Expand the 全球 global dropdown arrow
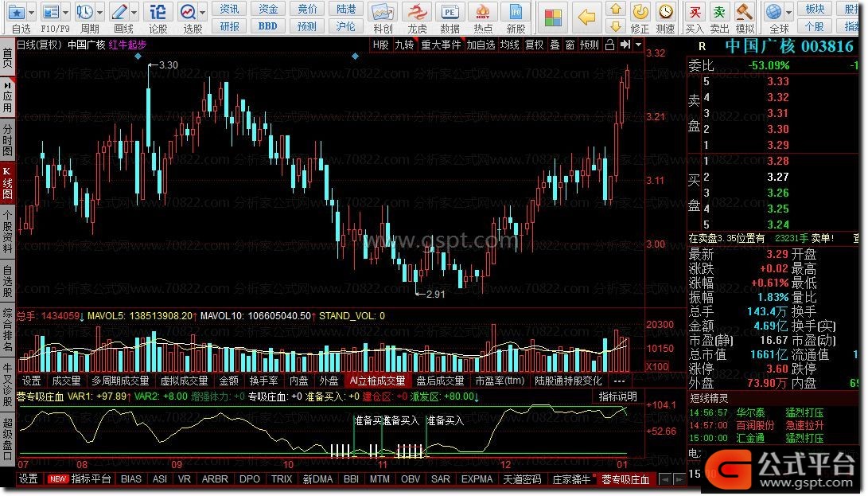The width and height of the screenshot is (868, 496). [789, 12]
